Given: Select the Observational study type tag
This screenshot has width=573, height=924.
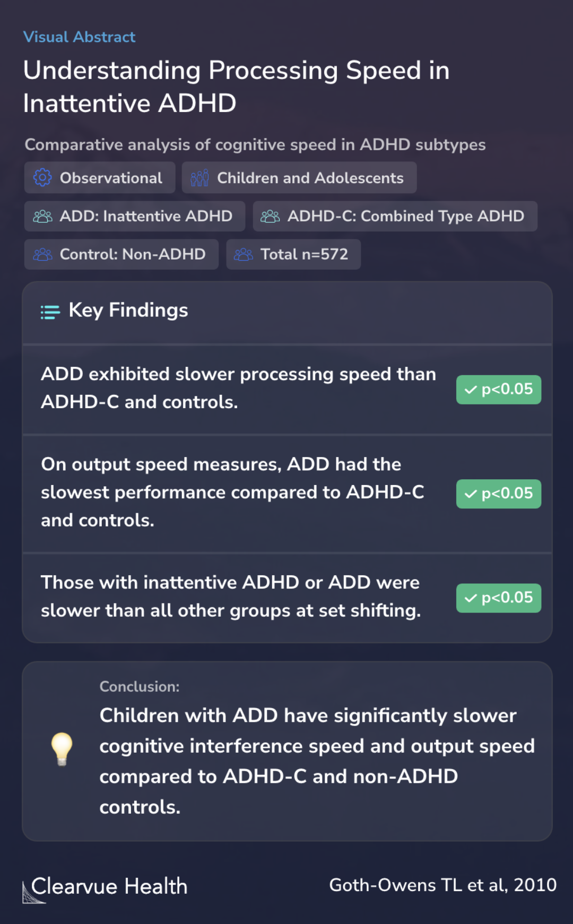Looking at the screenshot, I should pos(100,178).
